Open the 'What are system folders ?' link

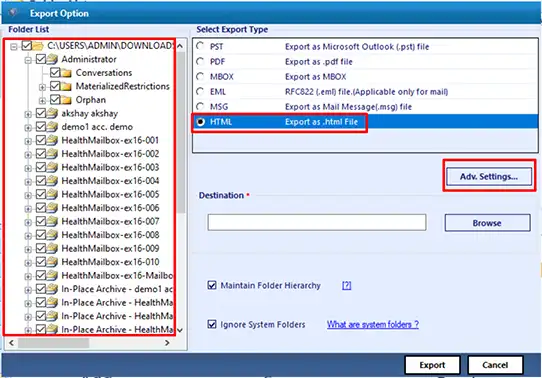373,324
